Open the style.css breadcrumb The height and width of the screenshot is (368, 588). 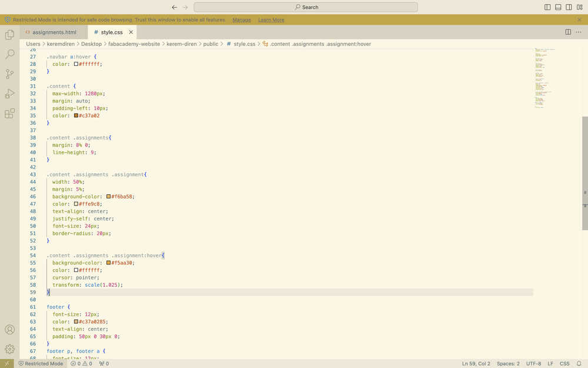click(x=241, y=44)
